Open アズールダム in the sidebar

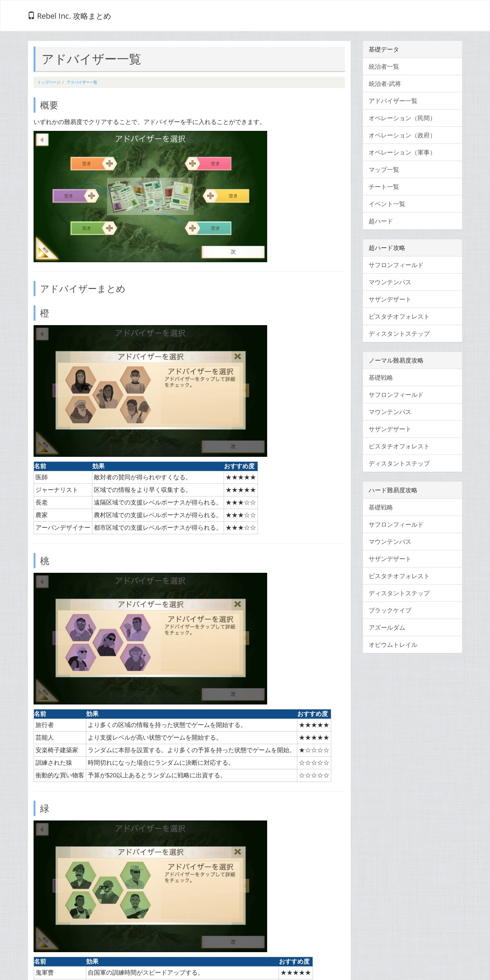[x=412, y=627]
